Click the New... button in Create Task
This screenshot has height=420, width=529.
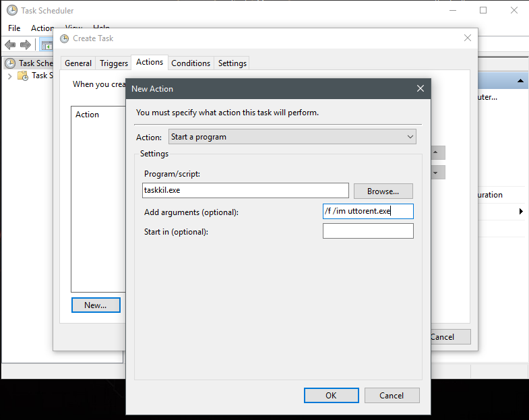(x=96, y=305)
